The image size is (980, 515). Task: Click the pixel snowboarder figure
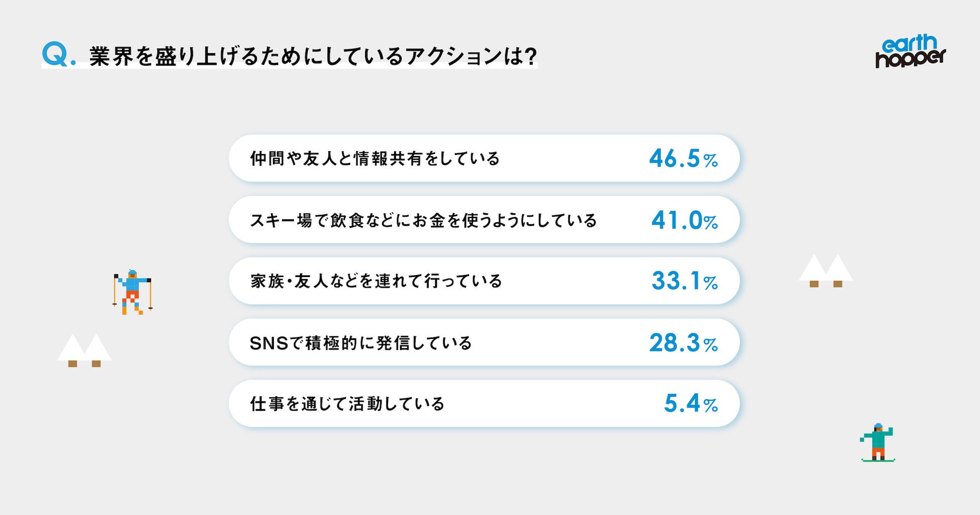coord(878,442)
